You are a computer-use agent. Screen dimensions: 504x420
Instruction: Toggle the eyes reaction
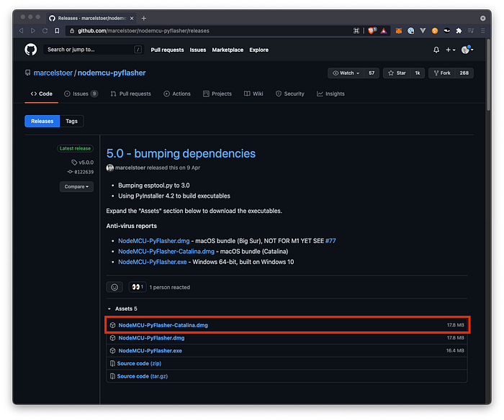(138, 287)
